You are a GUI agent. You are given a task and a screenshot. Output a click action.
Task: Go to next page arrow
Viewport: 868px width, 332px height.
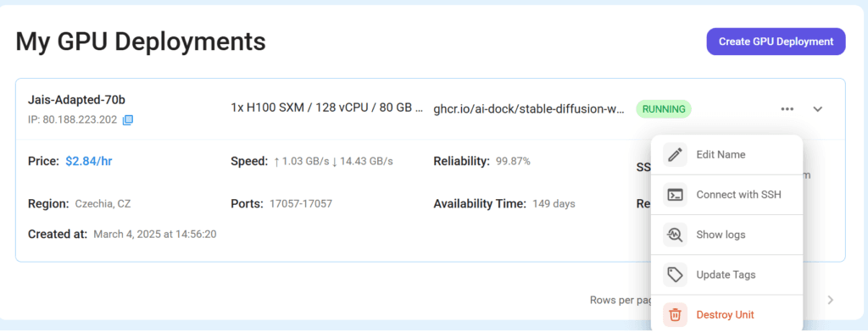[x=831, y=301]
